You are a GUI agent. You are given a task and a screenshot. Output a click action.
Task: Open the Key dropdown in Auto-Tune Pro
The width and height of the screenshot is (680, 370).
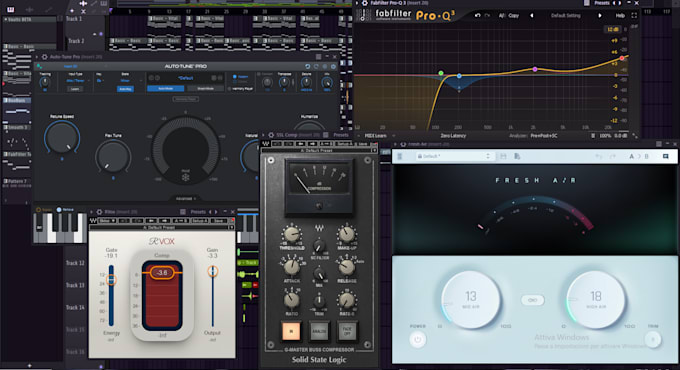click(101, 80)
